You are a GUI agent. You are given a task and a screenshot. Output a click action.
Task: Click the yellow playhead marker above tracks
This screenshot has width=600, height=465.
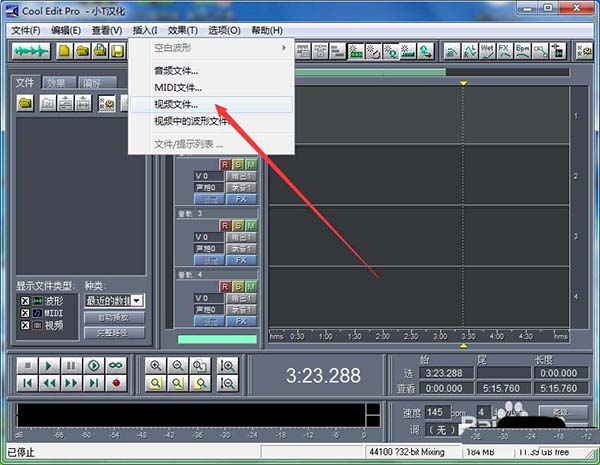[463, 83]
